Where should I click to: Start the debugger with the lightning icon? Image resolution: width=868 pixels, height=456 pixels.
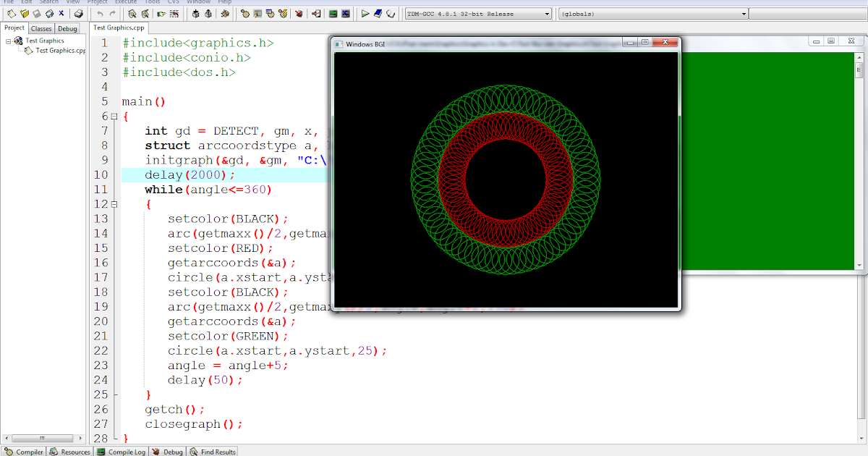(282, 13)
